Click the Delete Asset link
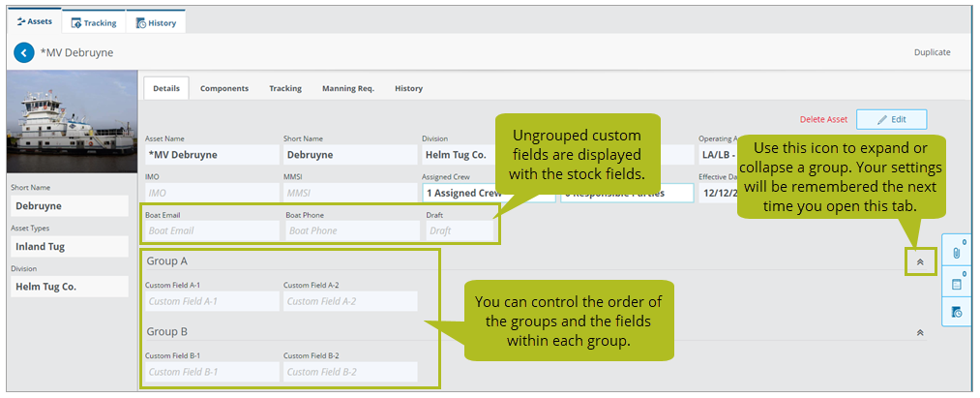 823,119
